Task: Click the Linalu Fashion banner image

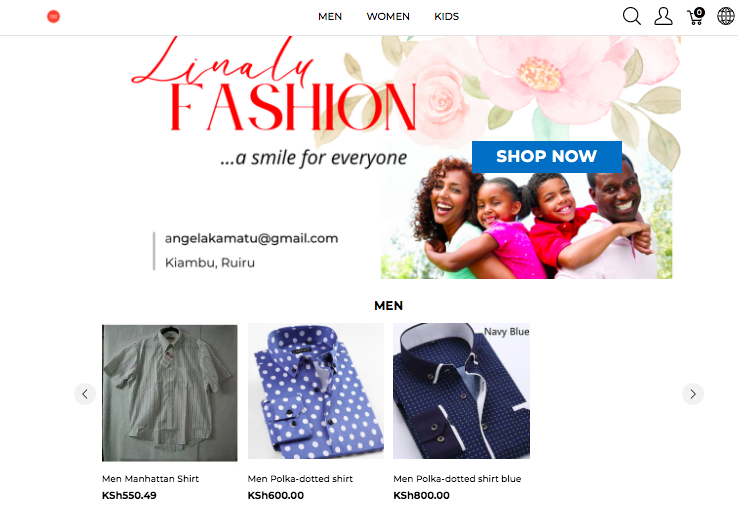Action: click(402, 157)
